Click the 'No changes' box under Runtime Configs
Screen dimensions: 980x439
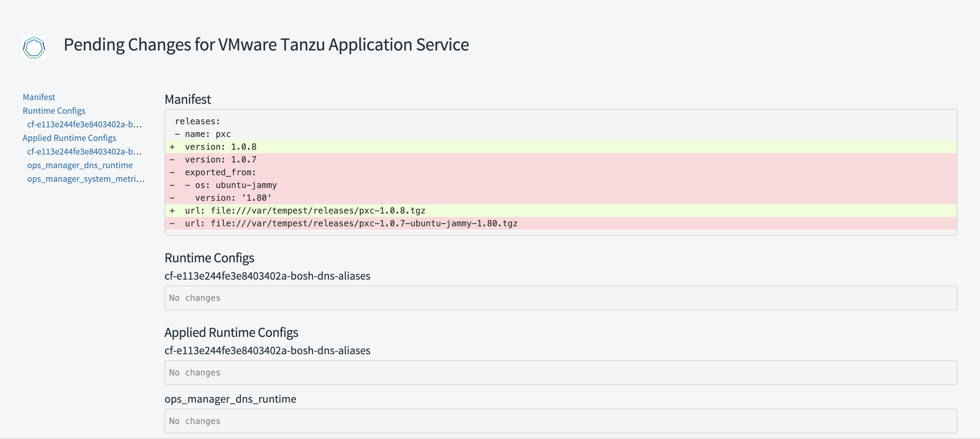561,298
